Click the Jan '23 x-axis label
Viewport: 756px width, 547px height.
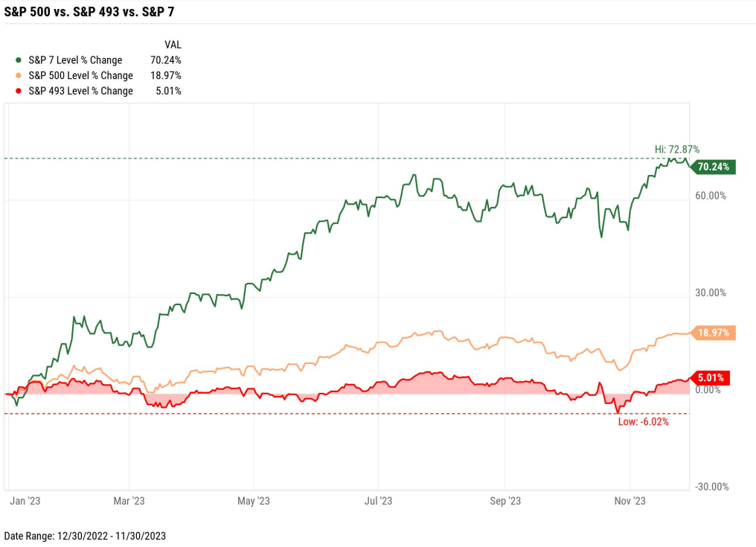(25, 501)
